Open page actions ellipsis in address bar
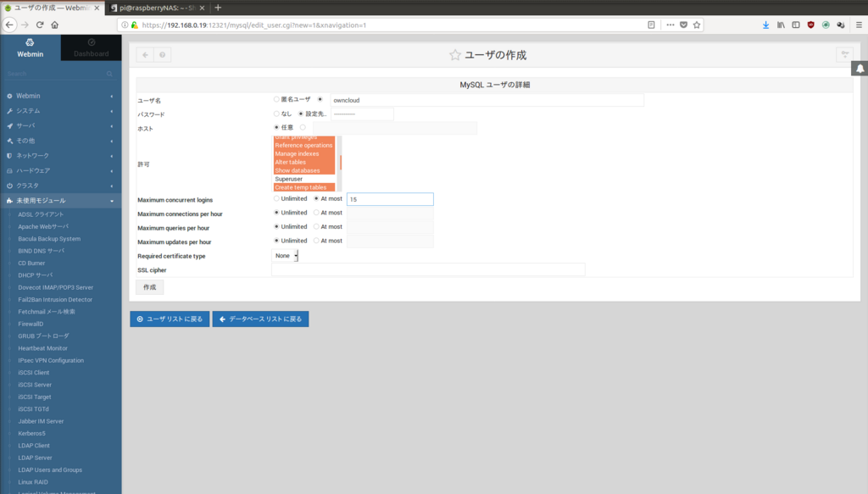The image size is (868, 494). pyautogui.click(x=670, y=25)
